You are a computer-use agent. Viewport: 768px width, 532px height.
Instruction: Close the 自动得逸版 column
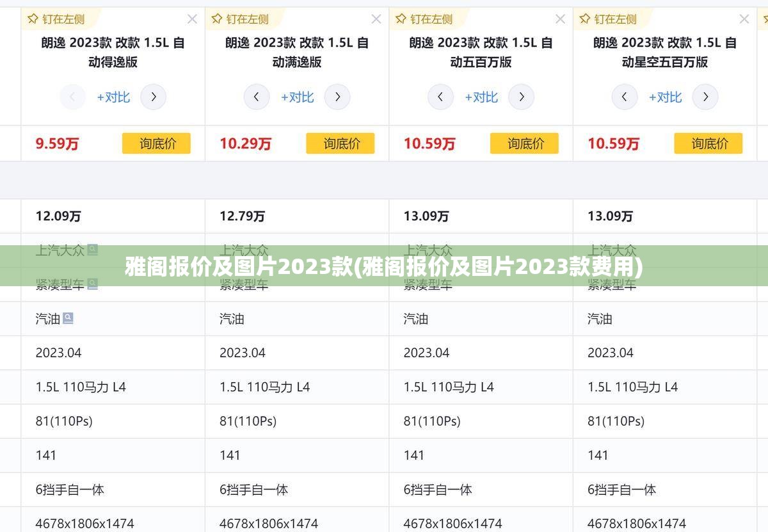(x=192, y=19)
